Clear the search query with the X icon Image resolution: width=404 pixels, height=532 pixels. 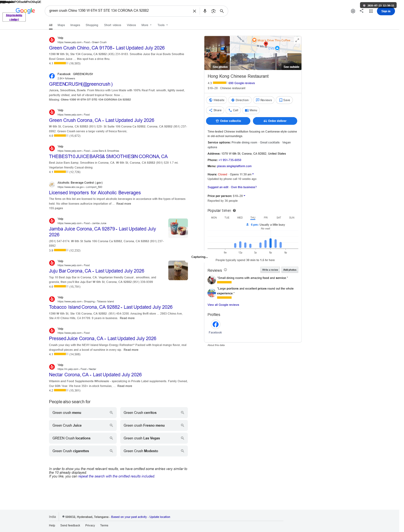pyautogui.click(x=194, y=11)
